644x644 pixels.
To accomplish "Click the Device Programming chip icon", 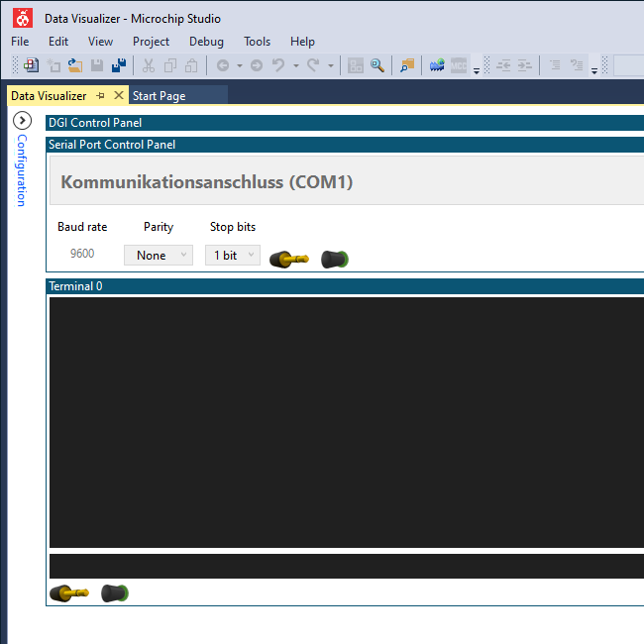I will pos(437,65).
